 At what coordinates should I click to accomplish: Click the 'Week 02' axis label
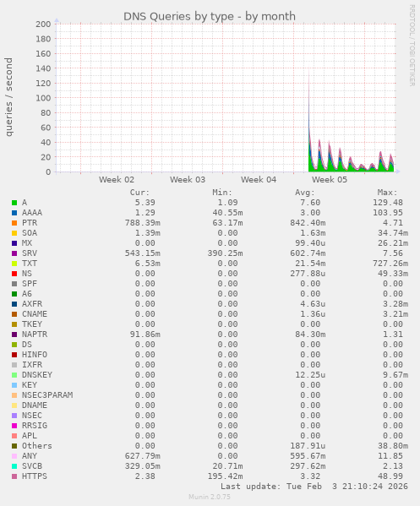click(x=117, y=180)
